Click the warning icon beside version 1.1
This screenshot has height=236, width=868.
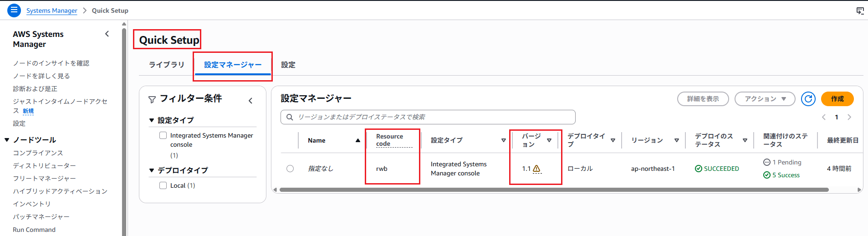click(x=537, y=169)
